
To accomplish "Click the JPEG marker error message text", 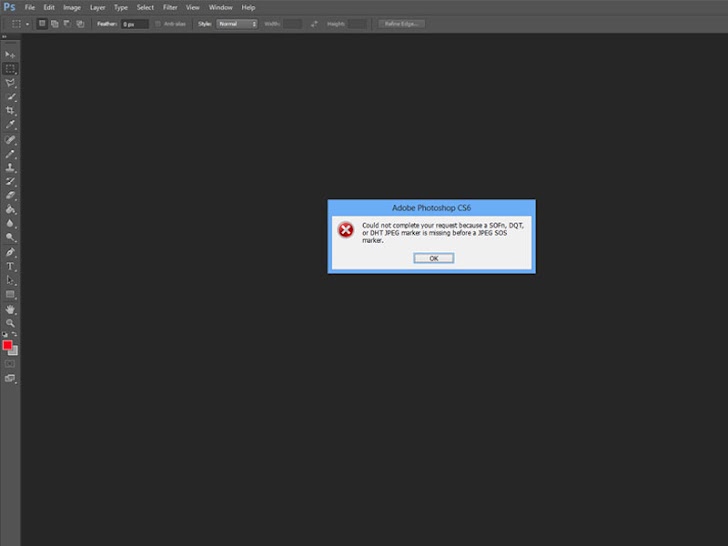I will tap(442, 233).
